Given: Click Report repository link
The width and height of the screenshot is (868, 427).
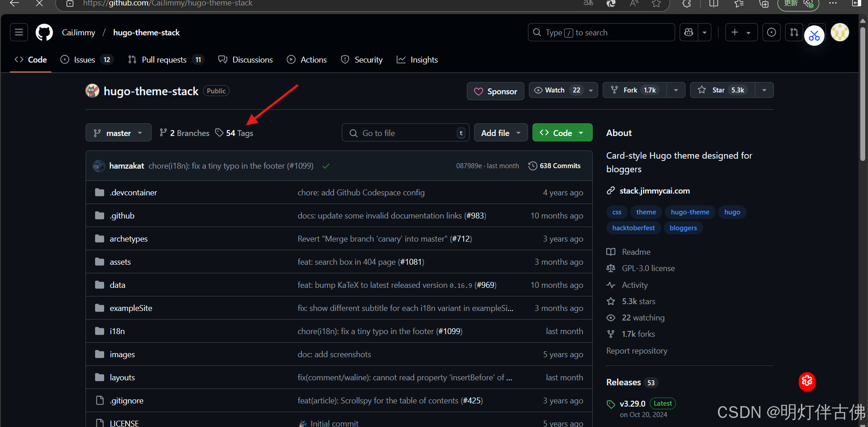Looking at the screenshot, I should (637, 351).
